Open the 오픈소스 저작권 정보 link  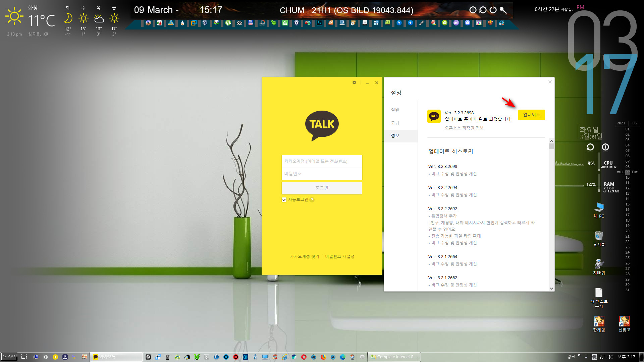[464, 128]
